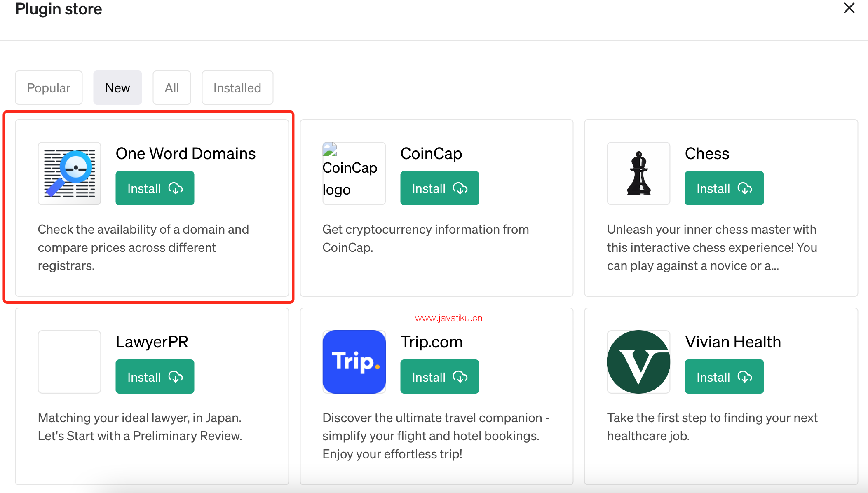The image size is (868, 493).
Task: Install the Vivian Health plugin
Action: point(724,377)
